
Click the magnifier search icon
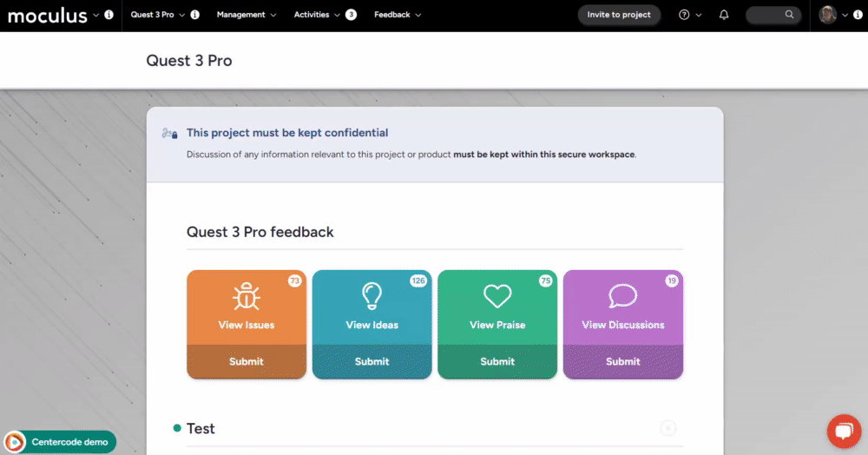(789, 15)
